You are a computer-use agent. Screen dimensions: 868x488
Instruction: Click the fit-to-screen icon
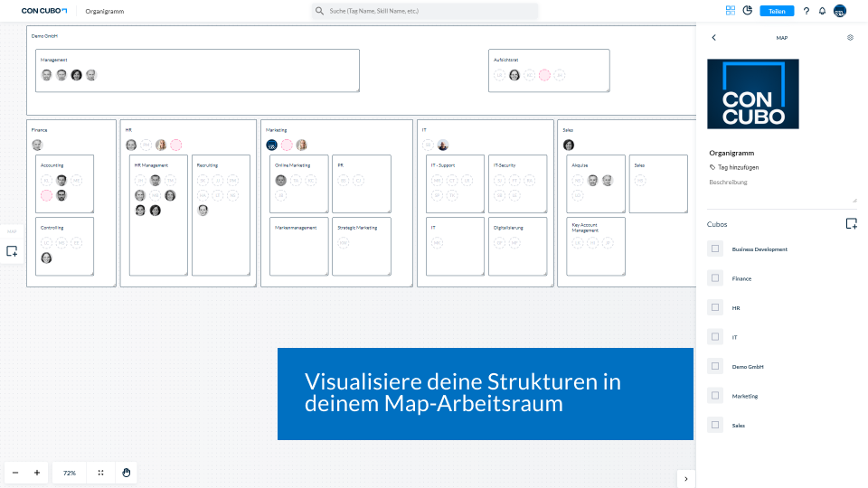click(x=100, y=473)
